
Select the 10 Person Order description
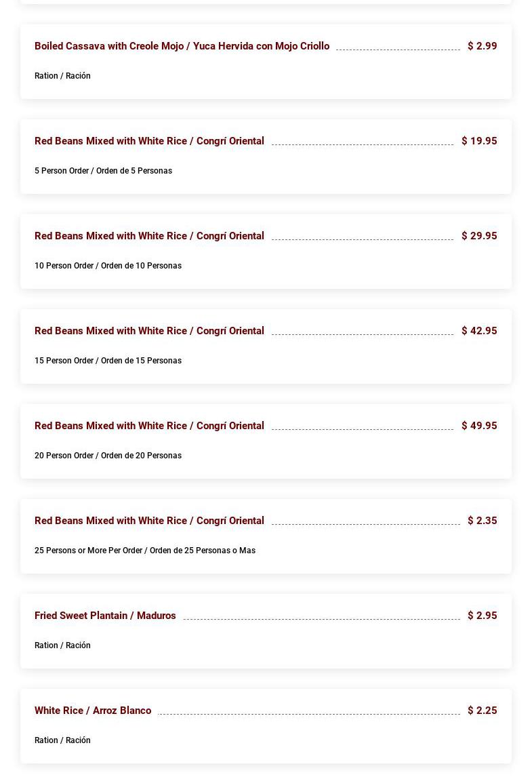(x=108, y=266)
